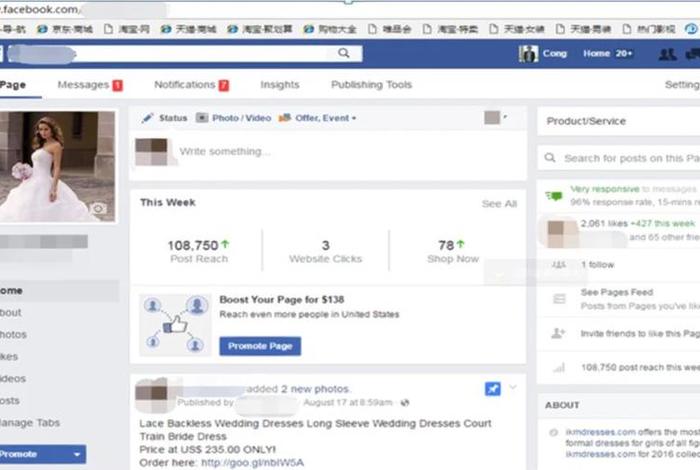Click the Boost Your Page illustration
This screenshot has width=700, height=470.
175,325
